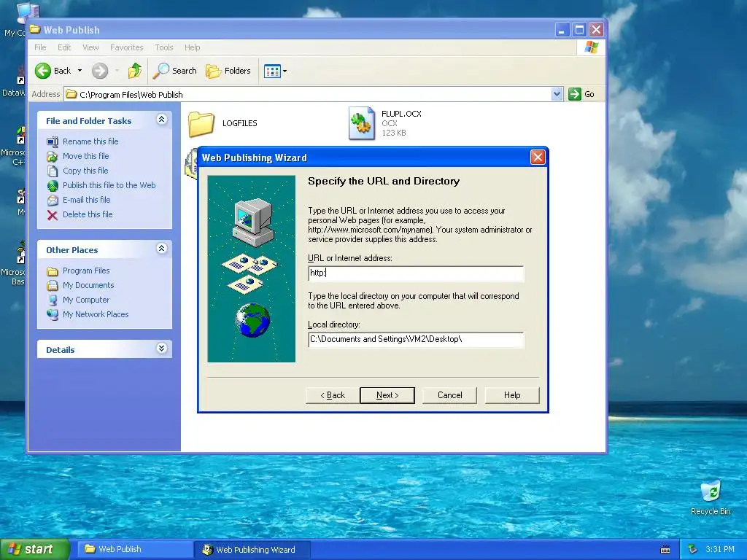The width and height of the screenshot is (747, 560).
Task: Open the Favorites menu
Action: [126, 47]
